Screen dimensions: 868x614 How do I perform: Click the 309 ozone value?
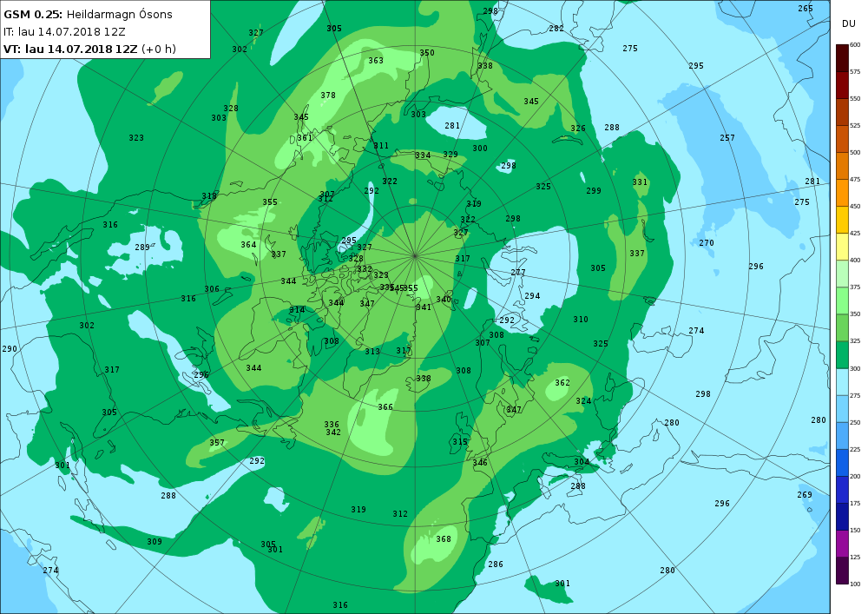click(x=155, y=541)
